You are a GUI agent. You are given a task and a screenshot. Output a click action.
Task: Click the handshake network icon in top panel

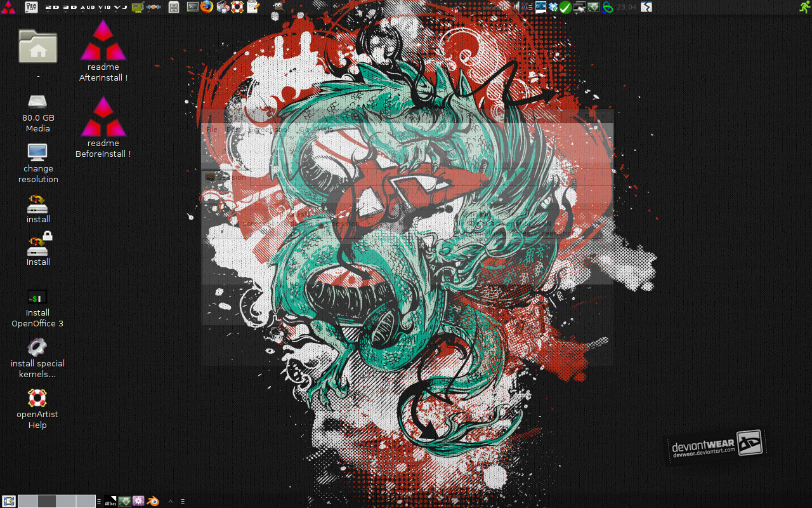(154, 7)
